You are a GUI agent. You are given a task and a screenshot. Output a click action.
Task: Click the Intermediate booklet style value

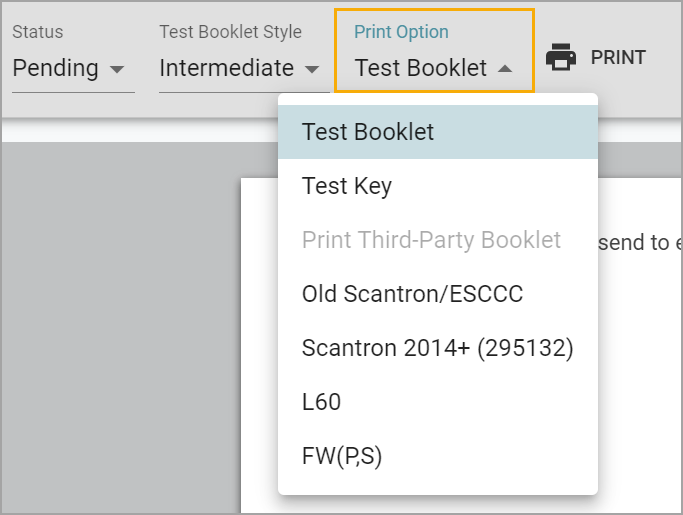[x=227, y=68]
